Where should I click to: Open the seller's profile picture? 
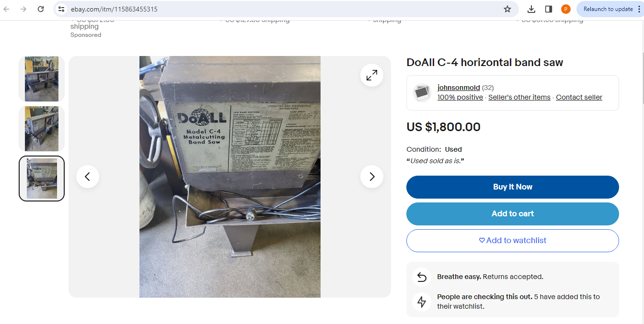(x=422, y=93)
